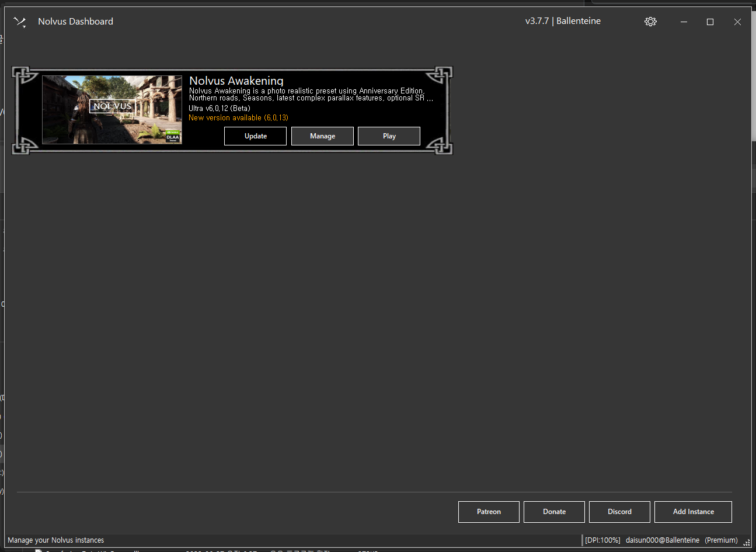Image resolution: width=756 pixels, height=552 pixels.
Task: Open the Discord link
Action: (619, 512)
